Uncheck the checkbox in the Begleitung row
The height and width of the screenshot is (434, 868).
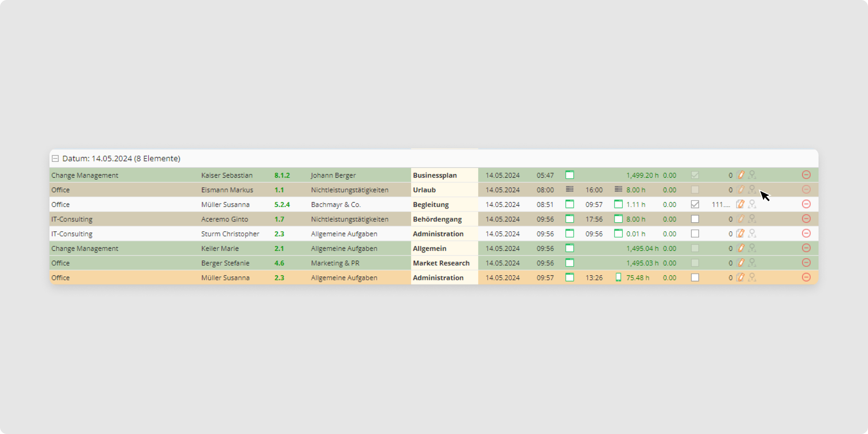(695, 204)
